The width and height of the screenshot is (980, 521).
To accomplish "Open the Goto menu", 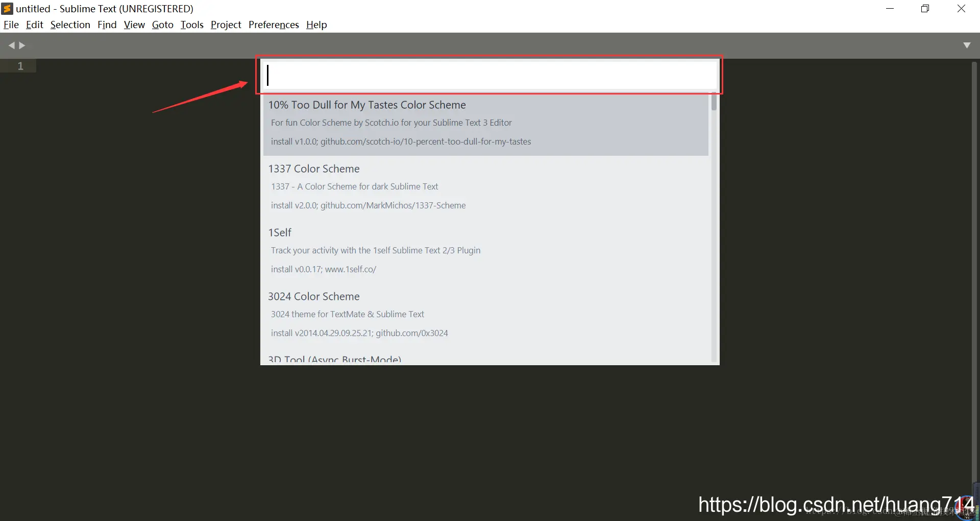I will click(163, 25).
